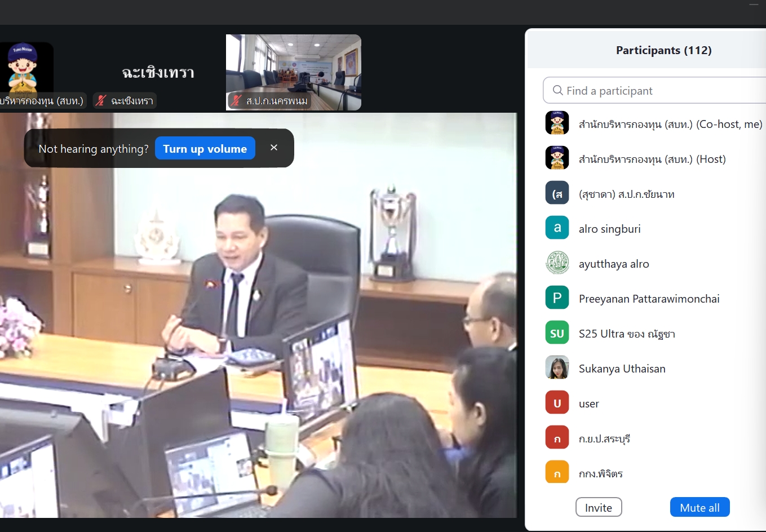Select participant Preeyanan Pattarawimonchai
Screen dimensions: 766x532
[649, 299]
